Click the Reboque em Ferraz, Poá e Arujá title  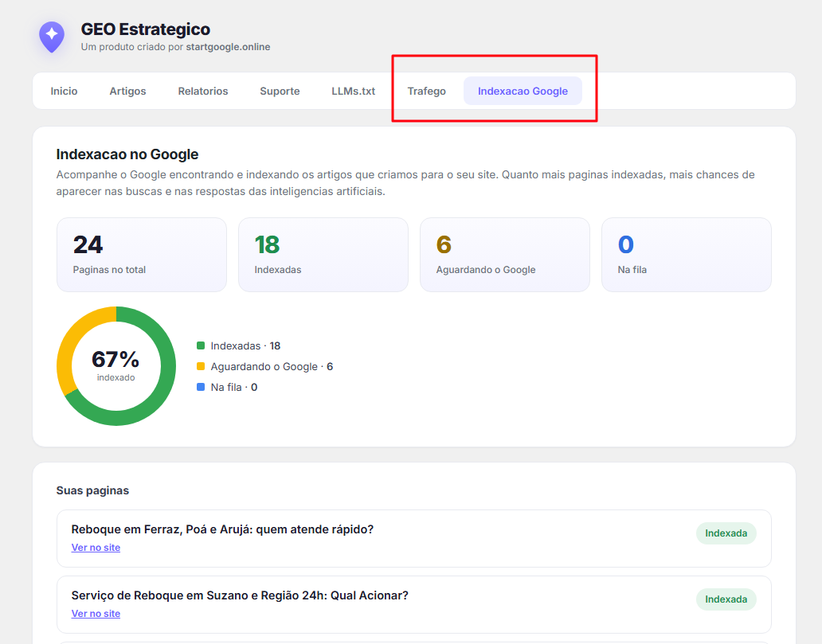click(222, 529)
